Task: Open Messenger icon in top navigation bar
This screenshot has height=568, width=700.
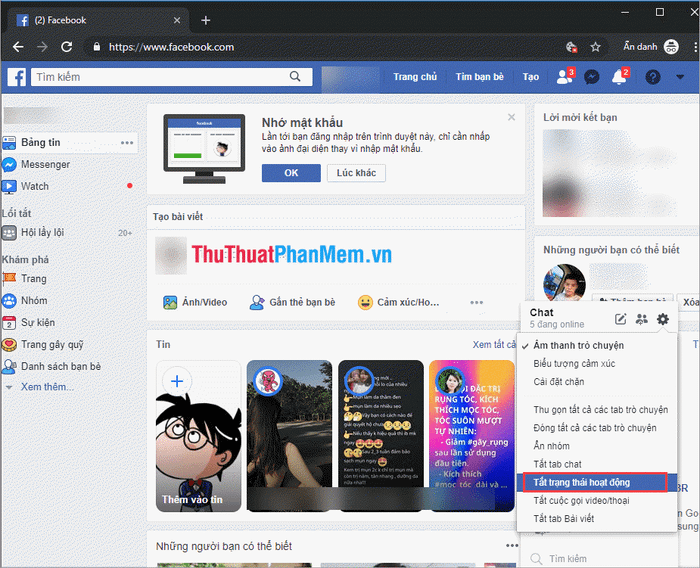Action: (x=592, y=77)
